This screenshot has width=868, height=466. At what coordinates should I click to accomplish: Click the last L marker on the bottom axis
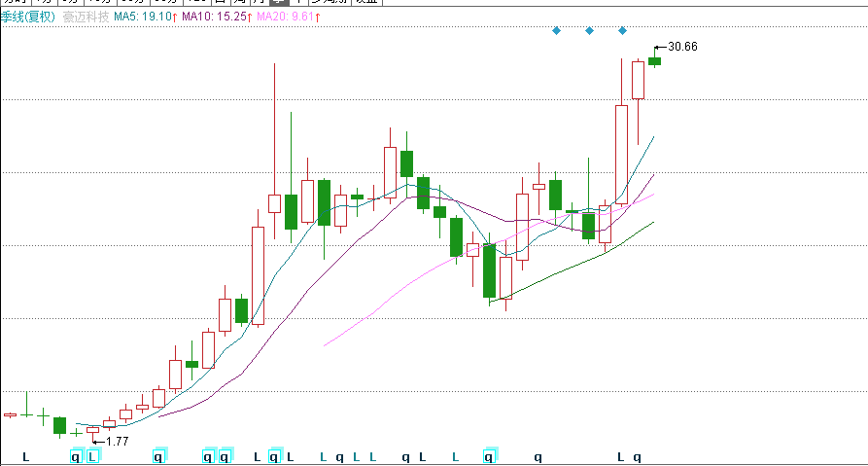tap(622, 456)
